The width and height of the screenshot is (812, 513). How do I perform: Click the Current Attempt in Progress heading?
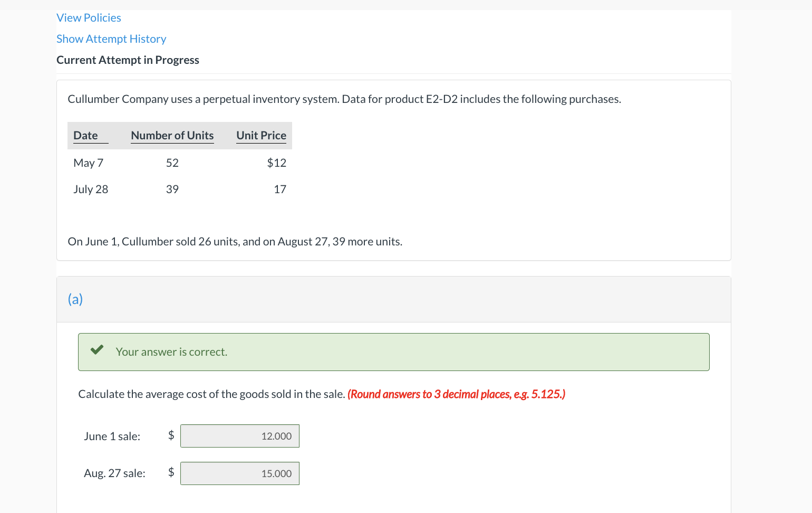click(x=128, y=60)
